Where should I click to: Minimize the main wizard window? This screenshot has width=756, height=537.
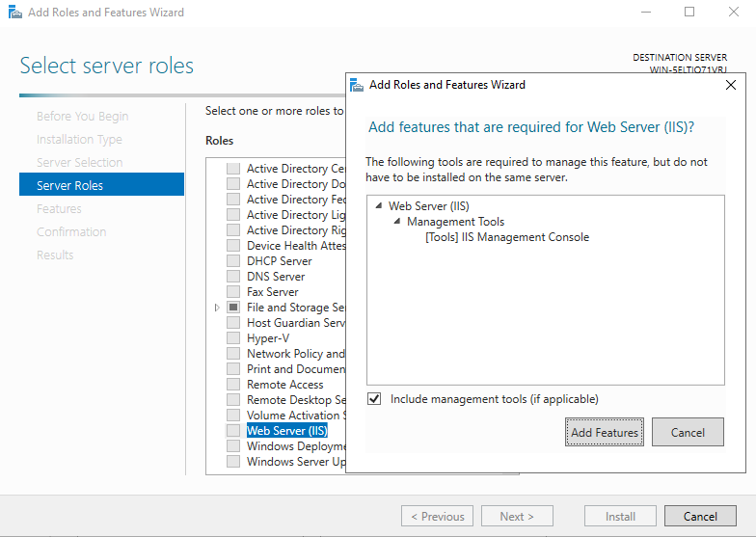click(645, 13)
